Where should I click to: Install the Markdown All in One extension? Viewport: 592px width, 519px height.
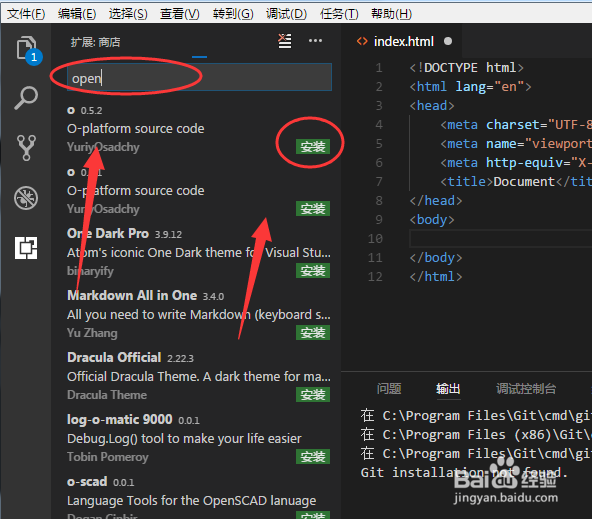(x=313, y=333)
